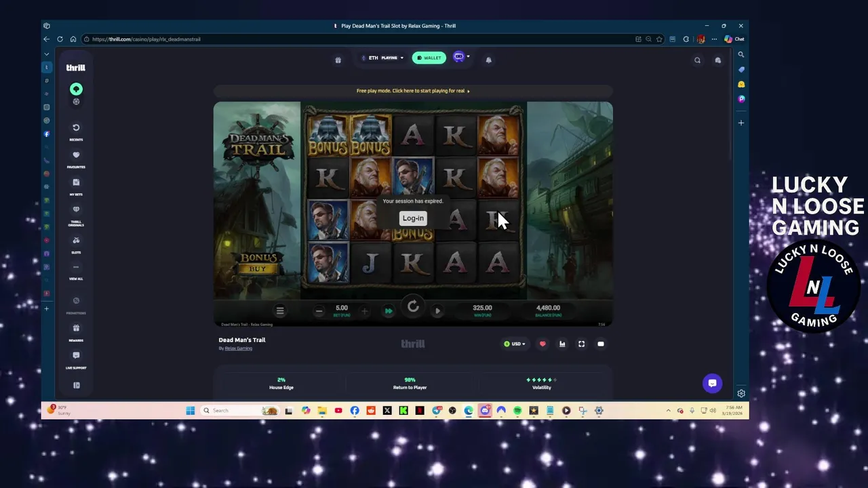
Task: Open the weather widget on taskbar
Action: coord(58,410)
